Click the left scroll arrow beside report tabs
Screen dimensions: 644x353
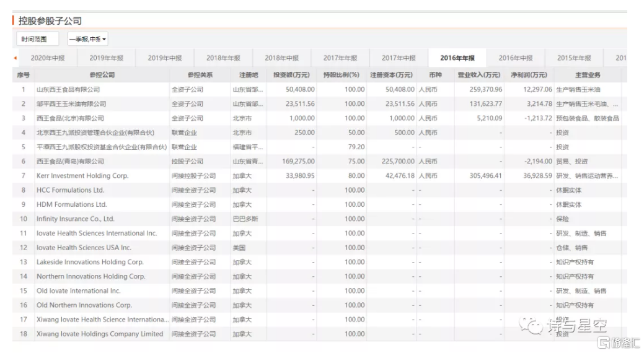pyautogui.click(x=15, y=58)
